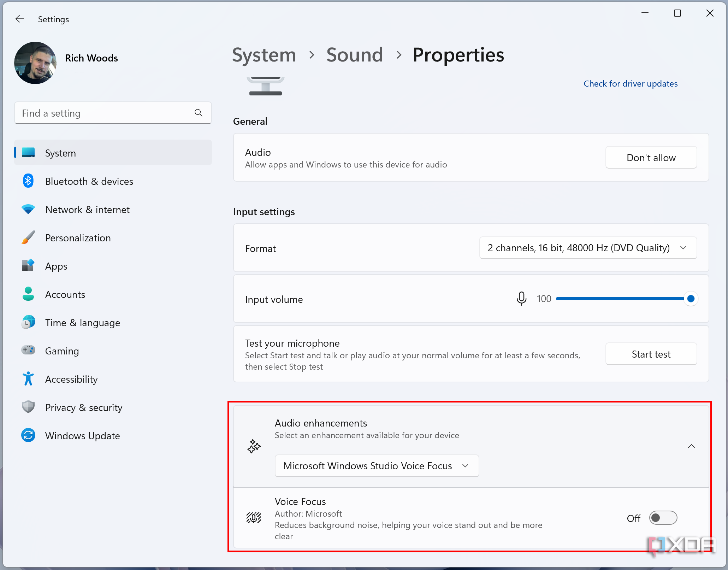This screenshot has height=570, width=728.
Task: Click the microphone icon beside input volume
Action: pos(521,299)
